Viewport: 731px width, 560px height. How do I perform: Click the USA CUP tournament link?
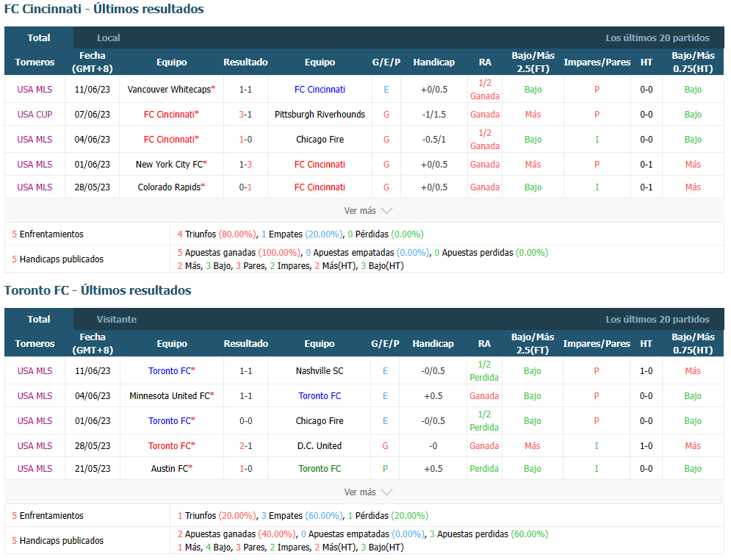[x=35, y=114]
